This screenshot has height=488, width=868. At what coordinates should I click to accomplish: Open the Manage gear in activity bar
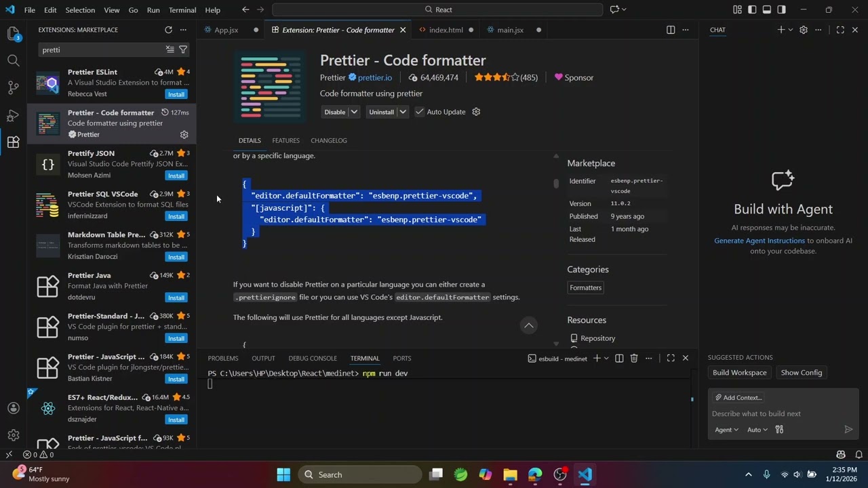pyautogui.click(x=13, y=435)
